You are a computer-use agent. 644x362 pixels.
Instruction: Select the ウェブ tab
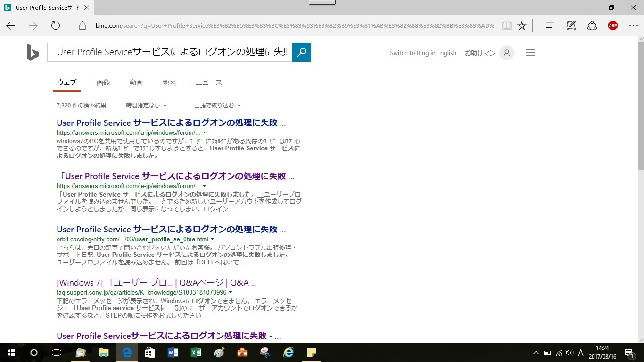click(67, 82)
